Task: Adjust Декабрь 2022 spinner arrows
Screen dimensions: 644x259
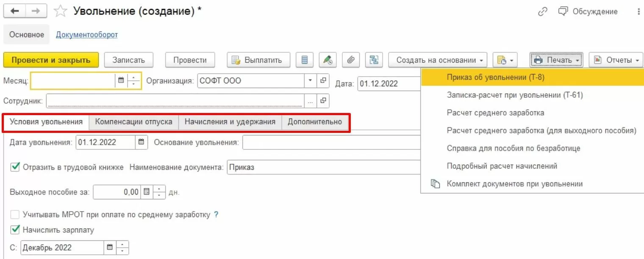Action: point(122,248)
